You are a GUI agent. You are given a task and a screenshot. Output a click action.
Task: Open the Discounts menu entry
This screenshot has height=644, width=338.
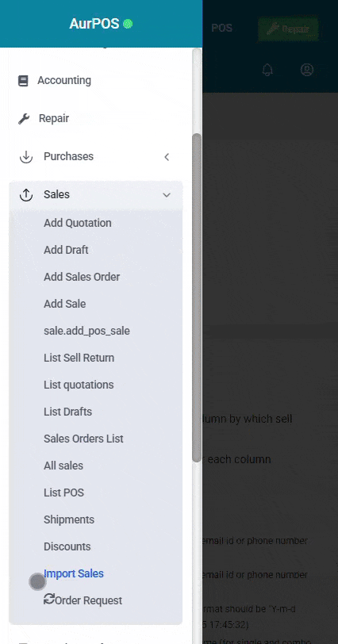coord(67,546)
